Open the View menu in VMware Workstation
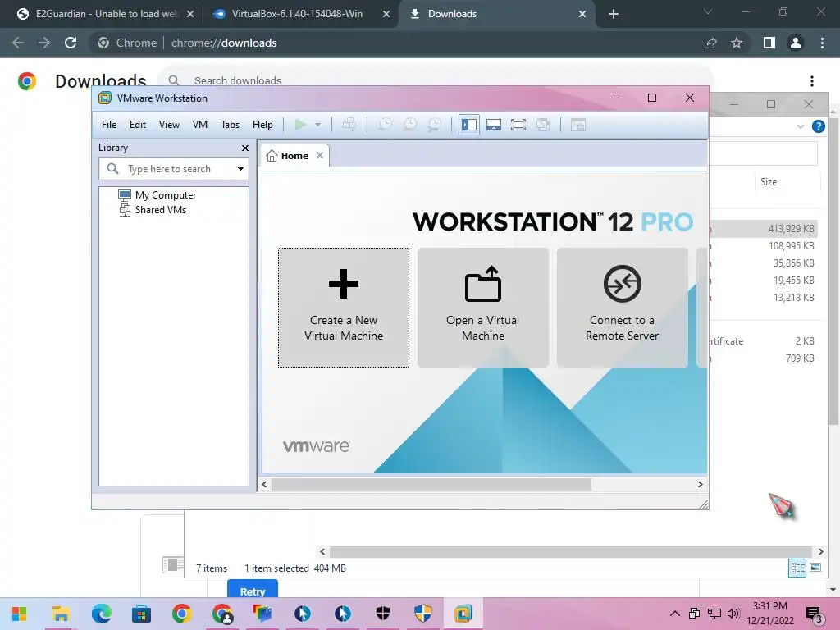 click(169, 125)
